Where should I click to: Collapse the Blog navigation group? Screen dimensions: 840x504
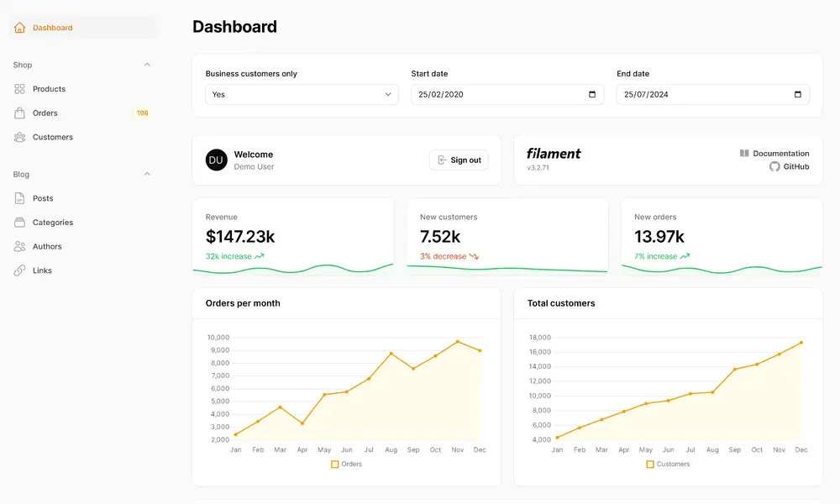(147, 174)
